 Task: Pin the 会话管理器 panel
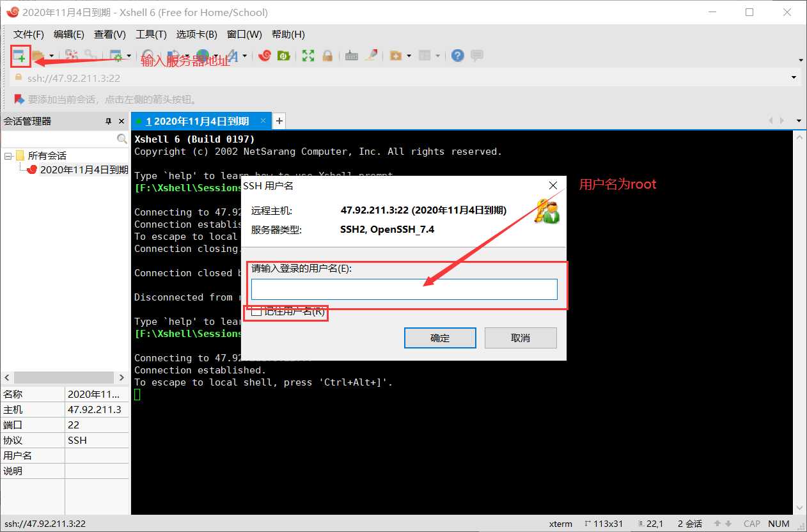point(109,121)
